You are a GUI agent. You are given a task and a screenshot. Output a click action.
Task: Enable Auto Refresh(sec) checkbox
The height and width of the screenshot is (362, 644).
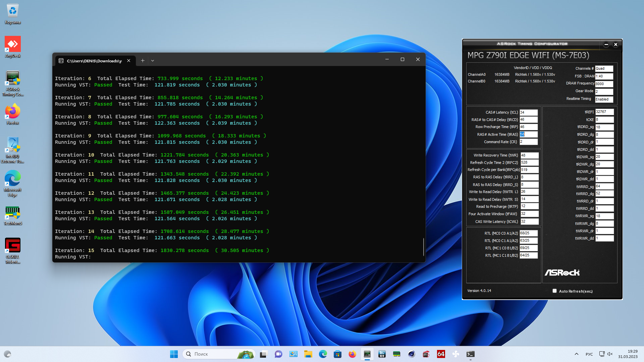tap(554, 291)
